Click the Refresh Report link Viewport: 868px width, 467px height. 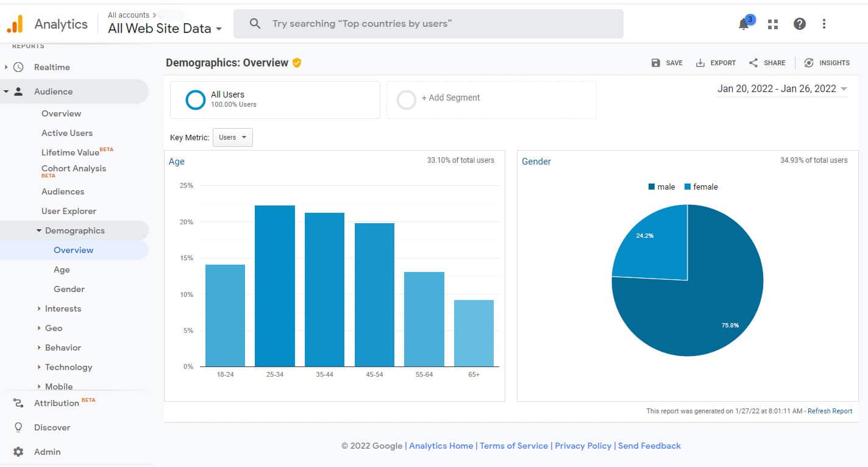pyautogui.click(x=830, y=411)
